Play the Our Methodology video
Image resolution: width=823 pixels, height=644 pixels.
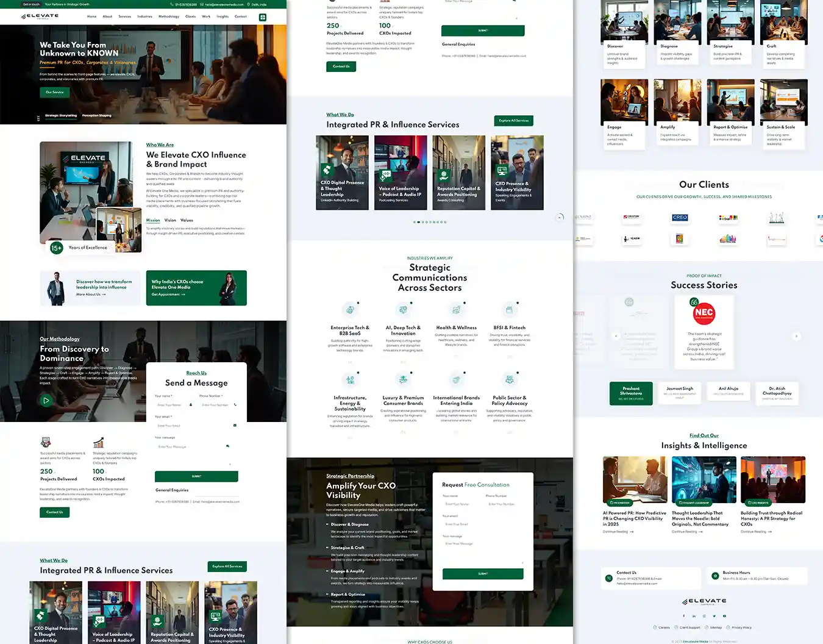(46, 401)
